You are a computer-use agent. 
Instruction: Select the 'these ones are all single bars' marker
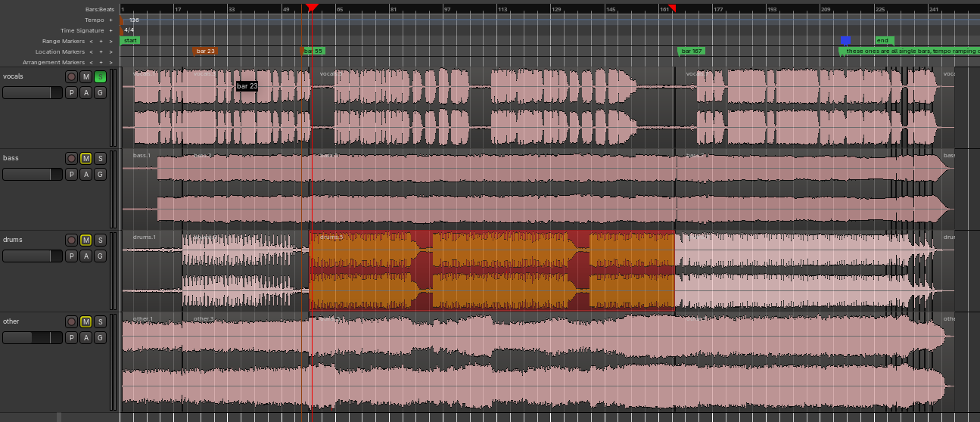point(910,51)
